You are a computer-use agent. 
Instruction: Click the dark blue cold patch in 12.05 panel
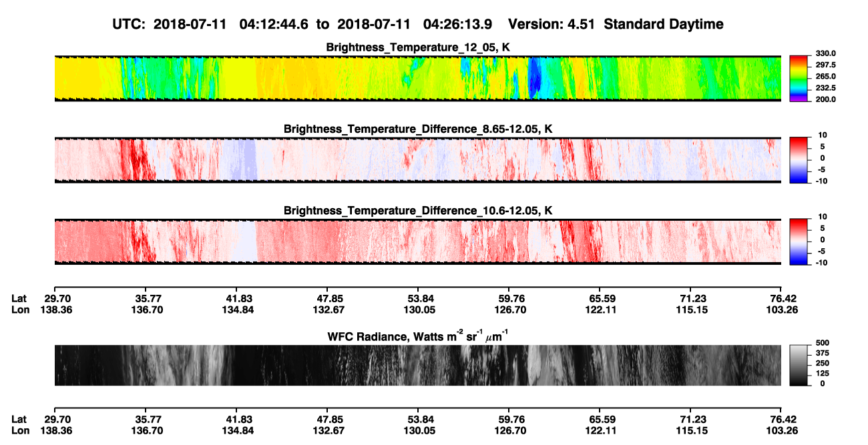point(535,79)
